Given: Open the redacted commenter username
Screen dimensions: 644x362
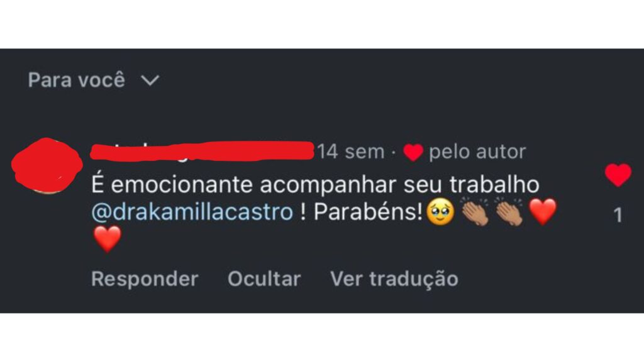Looking at the screenshot, I should [202, 151].
